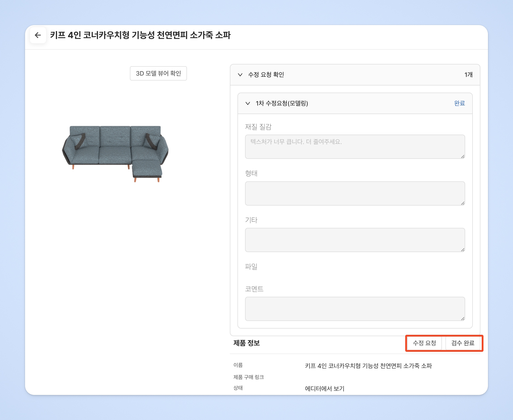
Task: Click the 형태 text area
Action: pyautogui.click(x=355, y=193)
